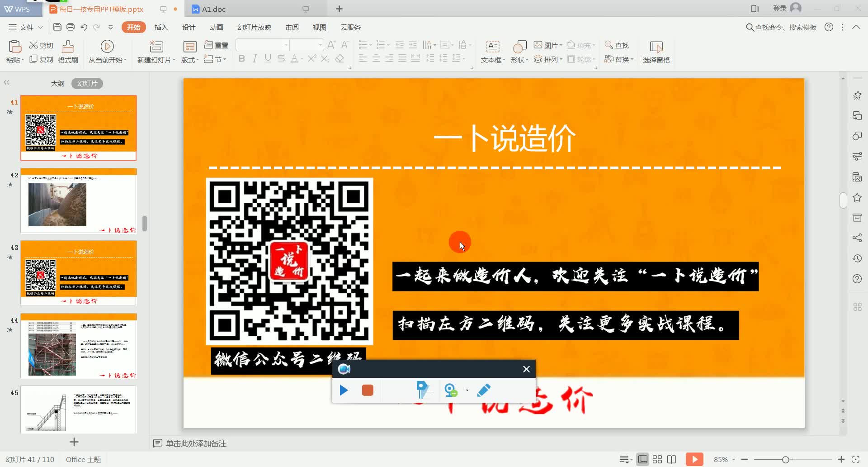Switch sidebar to 大纲 outline view

[x=57, y=83]
